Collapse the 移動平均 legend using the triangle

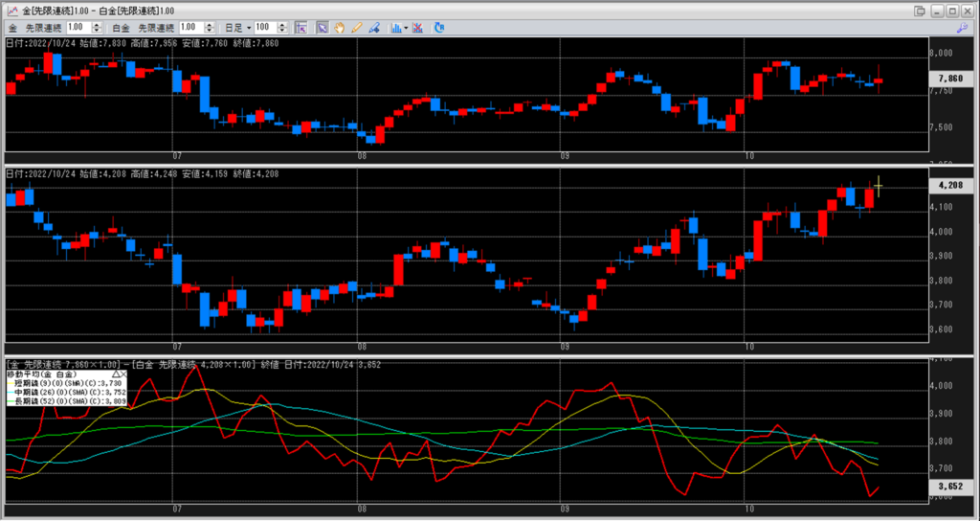[114, 374]
